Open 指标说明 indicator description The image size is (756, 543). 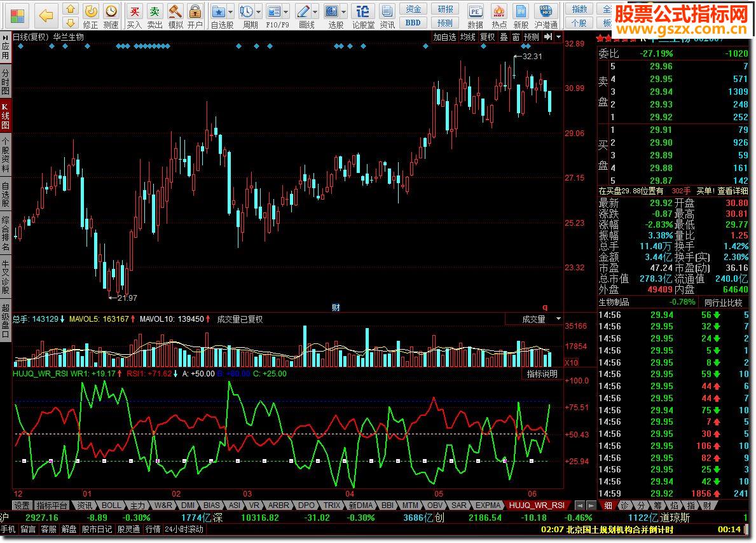point(542,374)
